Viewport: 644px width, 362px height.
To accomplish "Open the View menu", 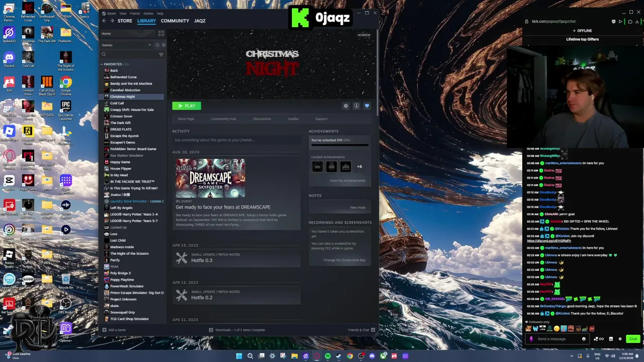I will (x=123, y=14).
